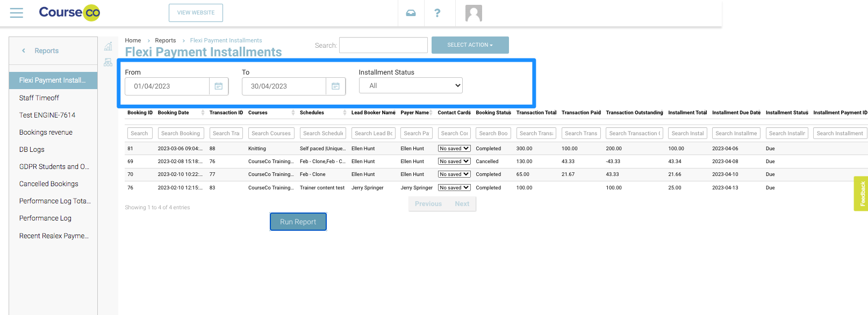Click the CourseCo logo
The width and height of the screenshot is (868, 315).
click(x=69, y=12)
